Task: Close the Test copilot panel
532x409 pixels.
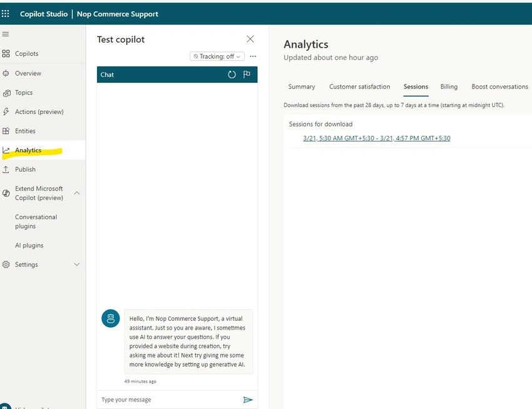Action: (x=250, y=39)
